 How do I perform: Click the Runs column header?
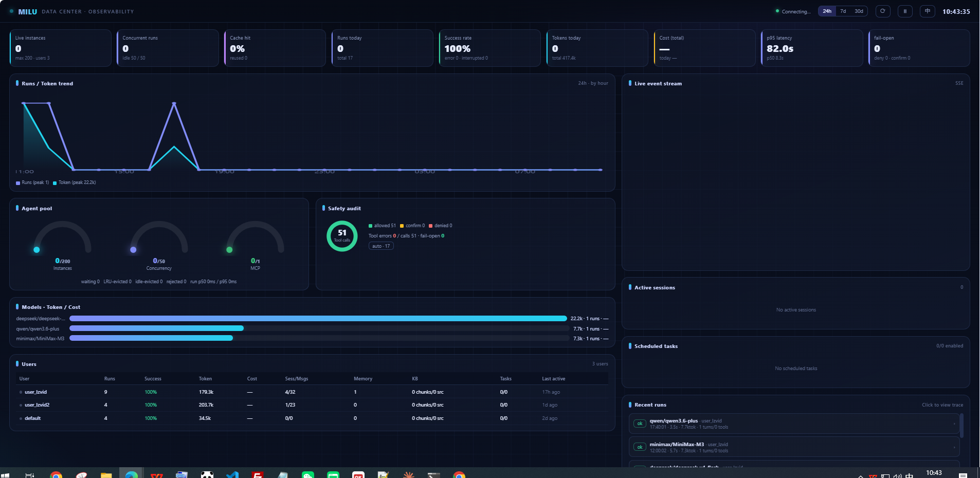[110, 379]
